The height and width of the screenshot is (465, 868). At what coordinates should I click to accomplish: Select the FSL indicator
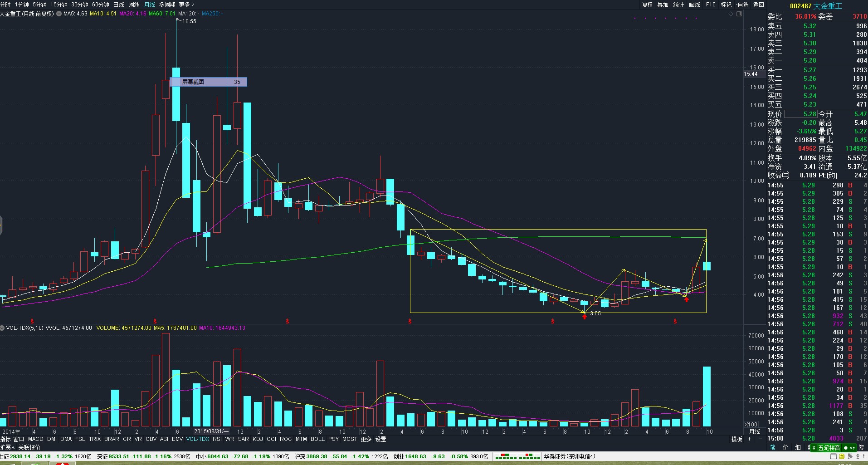coord(80,439)
